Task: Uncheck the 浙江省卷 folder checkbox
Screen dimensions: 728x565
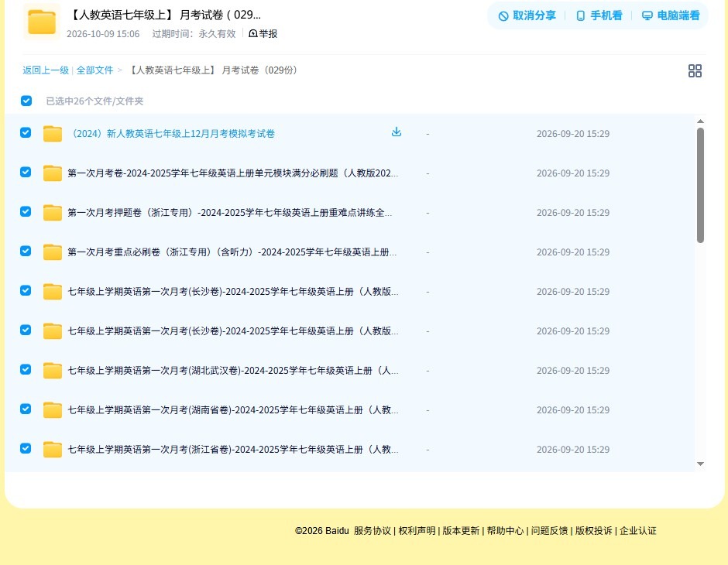Action: point(26,448)
